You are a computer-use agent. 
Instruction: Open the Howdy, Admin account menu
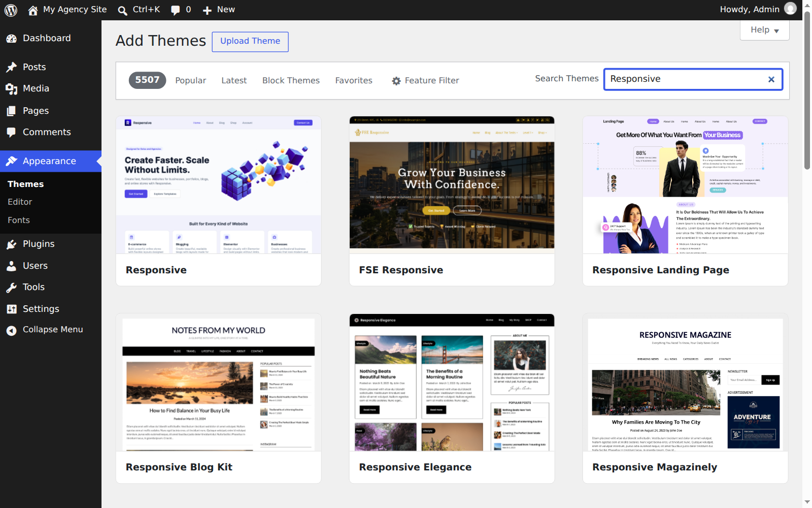coord(758,10)
